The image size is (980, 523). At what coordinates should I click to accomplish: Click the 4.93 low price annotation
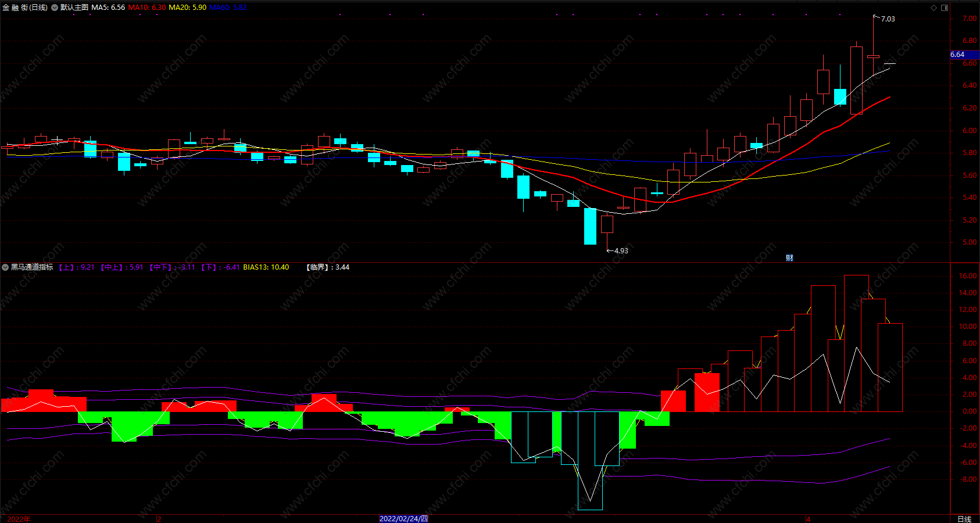tap(621, 251)
